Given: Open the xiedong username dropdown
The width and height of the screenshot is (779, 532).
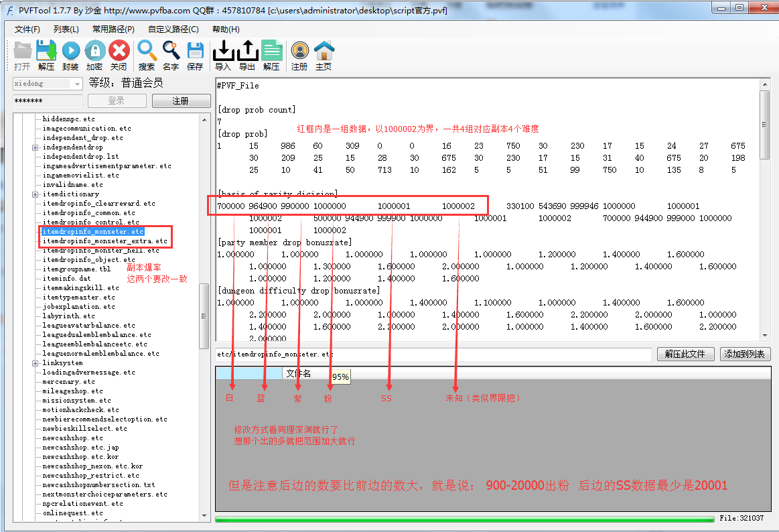Looking at the screenshot, I should pos(77,84).
